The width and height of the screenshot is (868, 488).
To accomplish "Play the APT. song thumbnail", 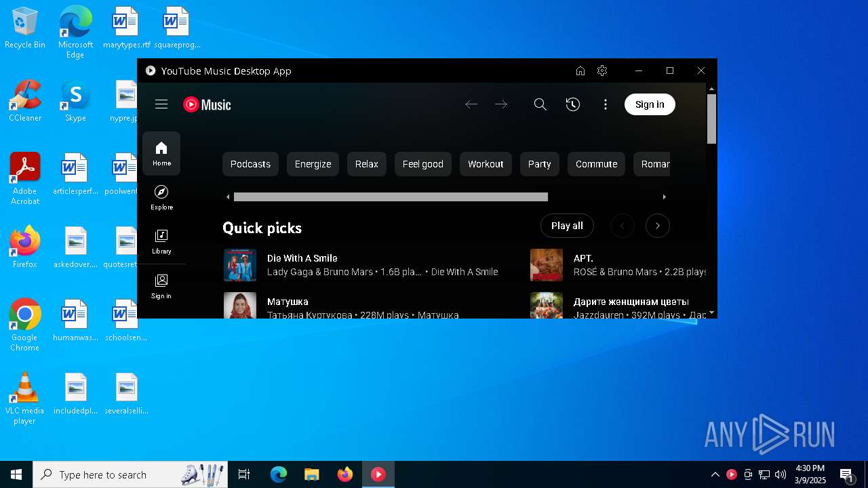I will [x=547, y=265].
